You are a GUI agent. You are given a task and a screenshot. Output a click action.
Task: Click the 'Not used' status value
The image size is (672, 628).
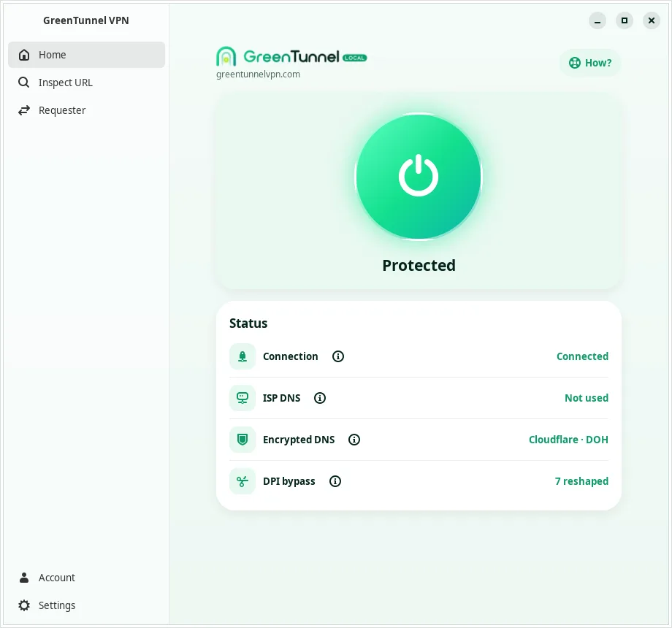point(587,398)
